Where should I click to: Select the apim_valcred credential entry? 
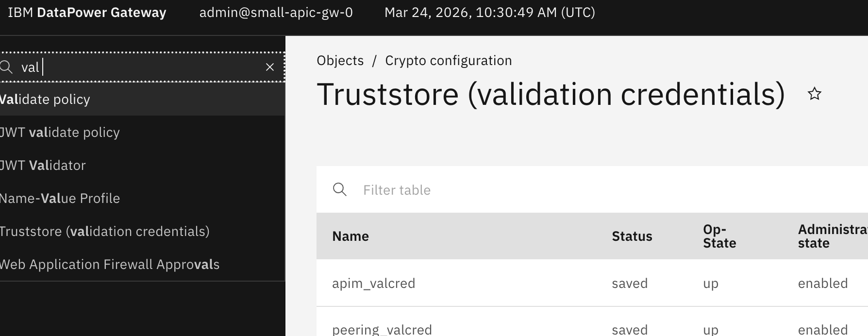tap(374, 283)
